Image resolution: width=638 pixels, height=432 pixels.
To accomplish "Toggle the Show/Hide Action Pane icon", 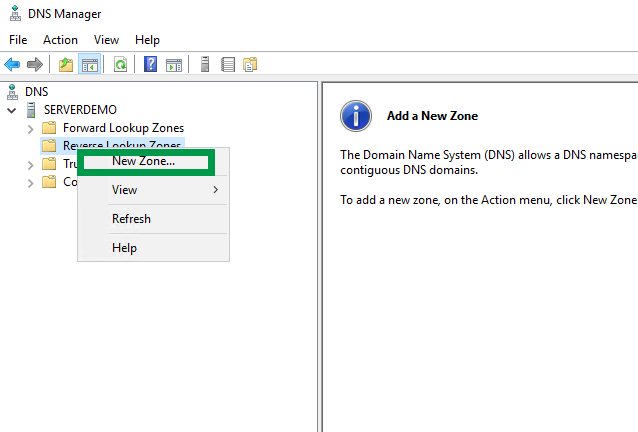I will click(174, 64).
